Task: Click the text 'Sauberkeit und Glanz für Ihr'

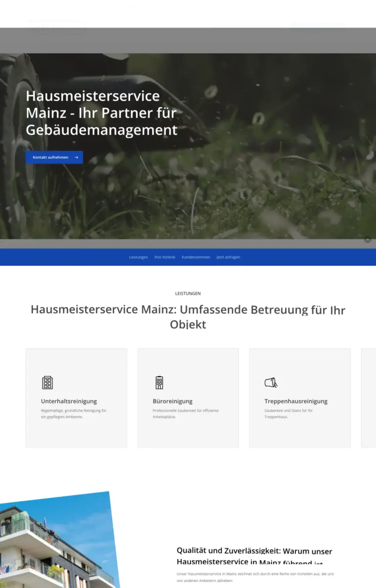Action: click(x=289, y=411)
